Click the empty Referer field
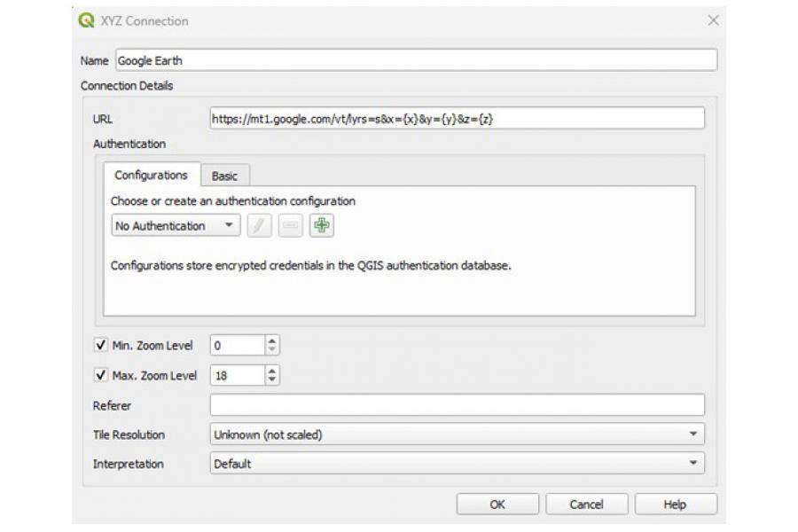The height and width of the screenshot is (532, 798). tap(457, 405)
